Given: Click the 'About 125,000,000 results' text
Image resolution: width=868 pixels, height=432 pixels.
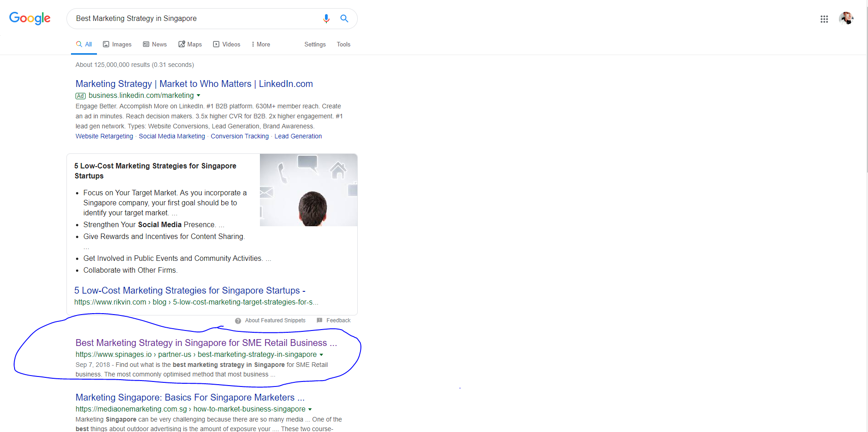Looking at the screenshot, I should (x=135, y=65).
